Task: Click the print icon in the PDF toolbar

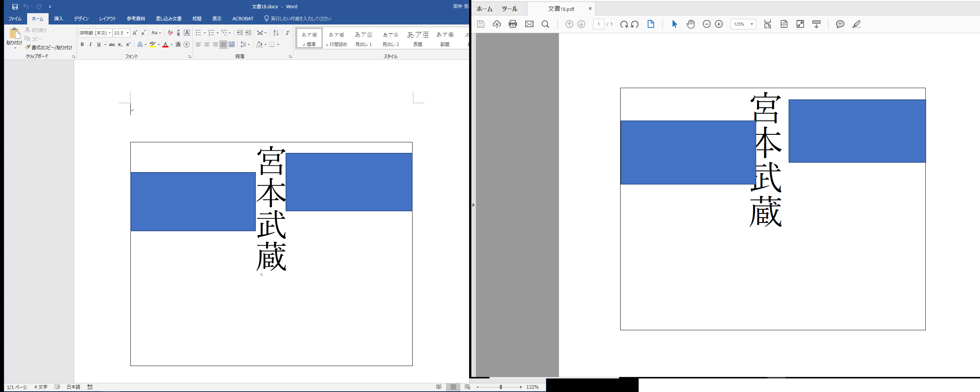Action: click(x=512, y=24)
